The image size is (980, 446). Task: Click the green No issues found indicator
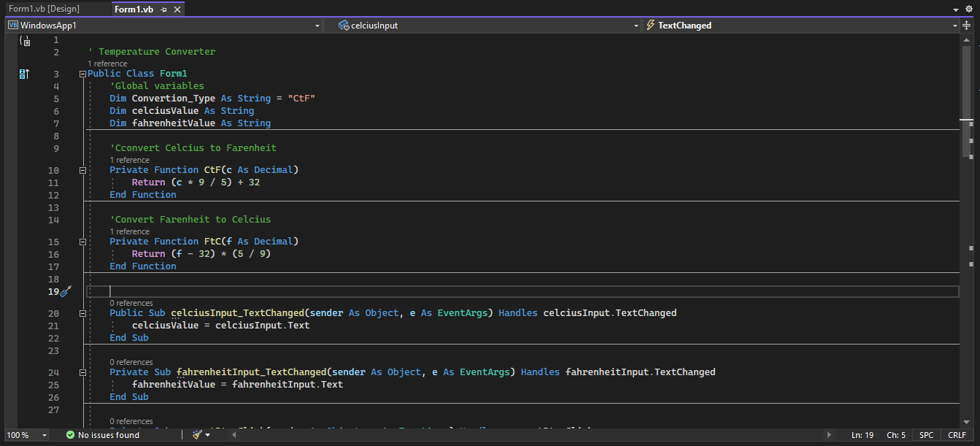tap(103, 435)
